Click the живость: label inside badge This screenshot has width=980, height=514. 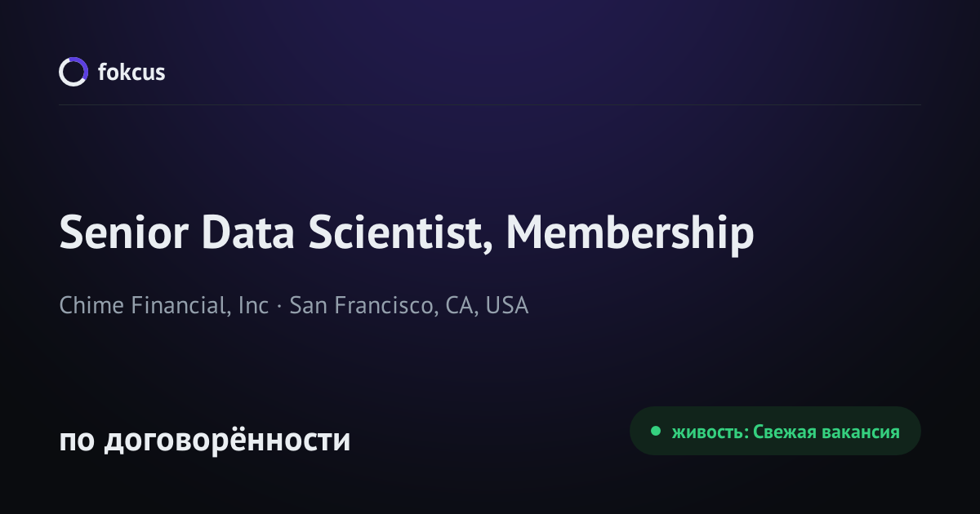[710, 432]
